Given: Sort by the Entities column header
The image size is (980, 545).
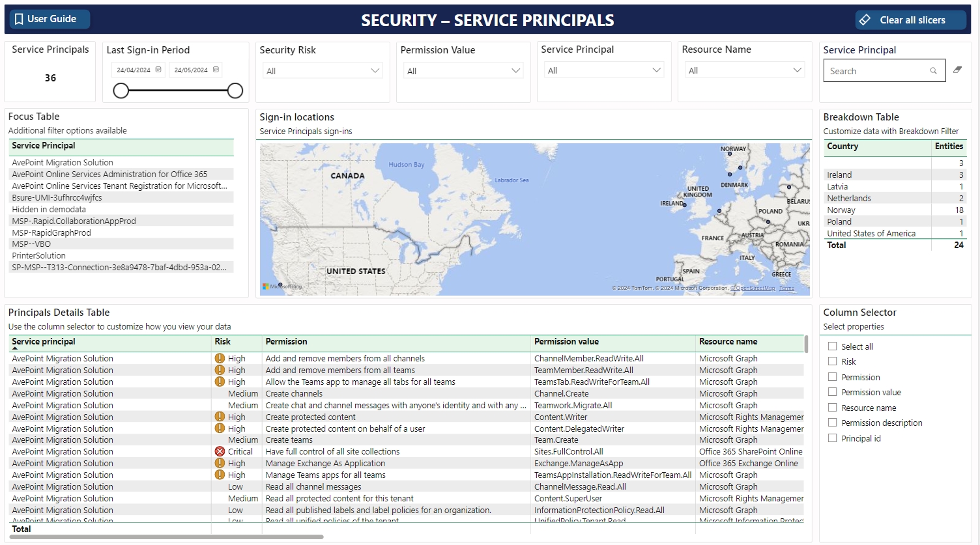Looking at the screenshot, I should click(x=948, y=147).
